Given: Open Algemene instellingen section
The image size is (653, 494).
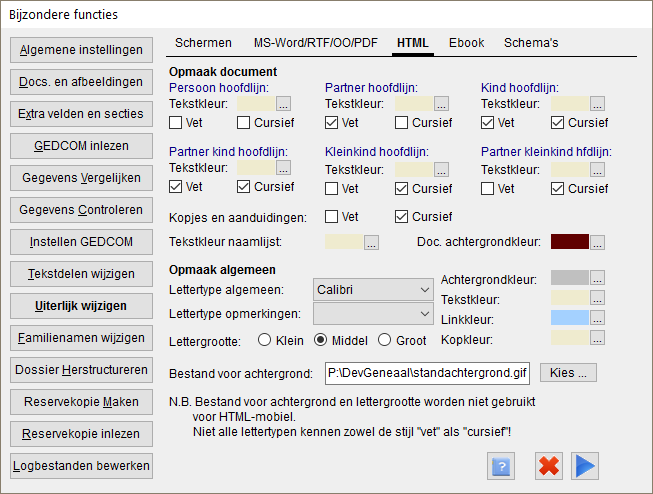Looking at the screenshot, I should 82,49.
